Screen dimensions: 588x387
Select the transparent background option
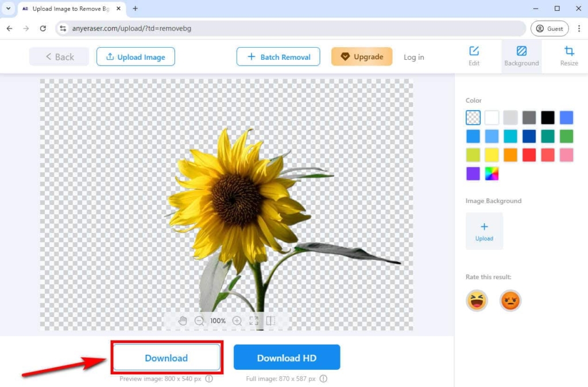473,117
